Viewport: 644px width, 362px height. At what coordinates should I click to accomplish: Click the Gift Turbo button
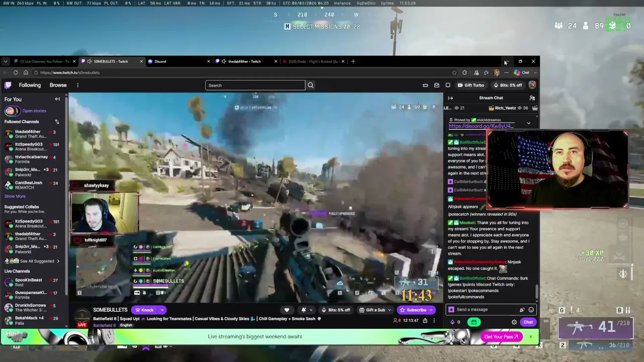coord(471,85)
